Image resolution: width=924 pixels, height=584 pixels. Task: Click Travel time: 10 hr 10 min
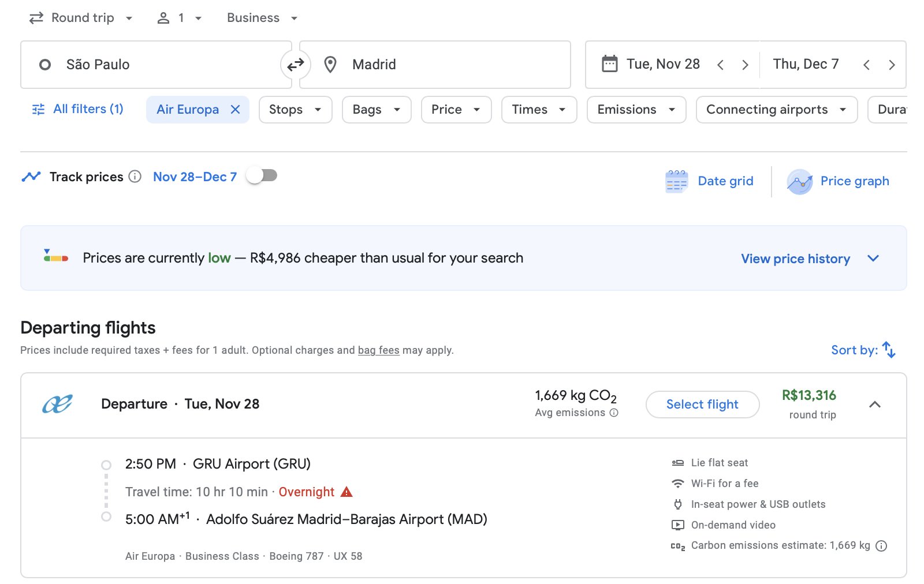coord(196,492)
